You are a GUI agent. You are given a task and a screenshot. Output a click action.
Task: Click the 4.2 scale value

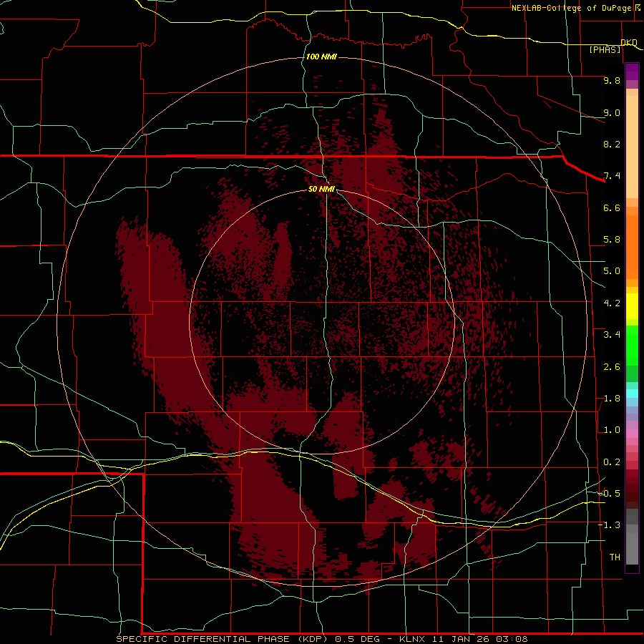[x=612, y=303]
